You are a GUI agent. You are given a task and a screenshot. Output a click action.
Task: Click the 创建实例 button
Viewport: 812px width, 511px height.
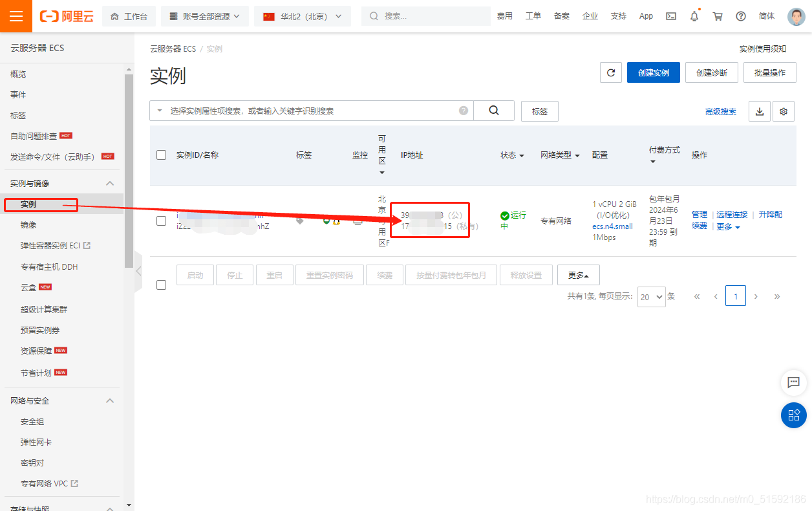pos(654,73)
